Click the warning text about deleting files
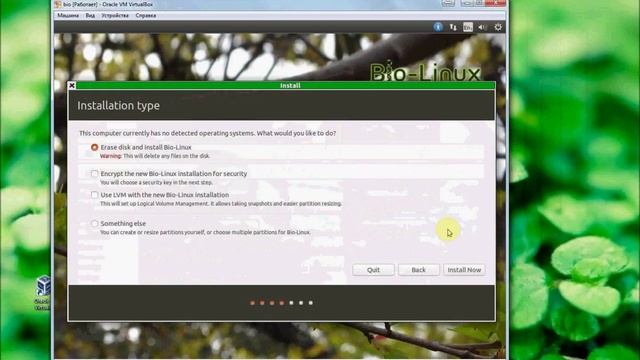The image size is (640, 360). point(155,156)
